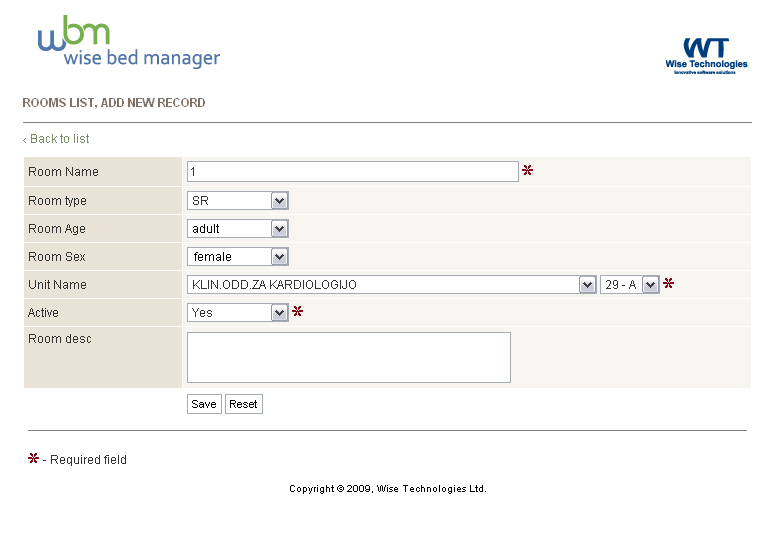The width and height of the screenshot is (775, 546).
Task: Click the Copyright Wise Technologies footer text
Action: 388,489
